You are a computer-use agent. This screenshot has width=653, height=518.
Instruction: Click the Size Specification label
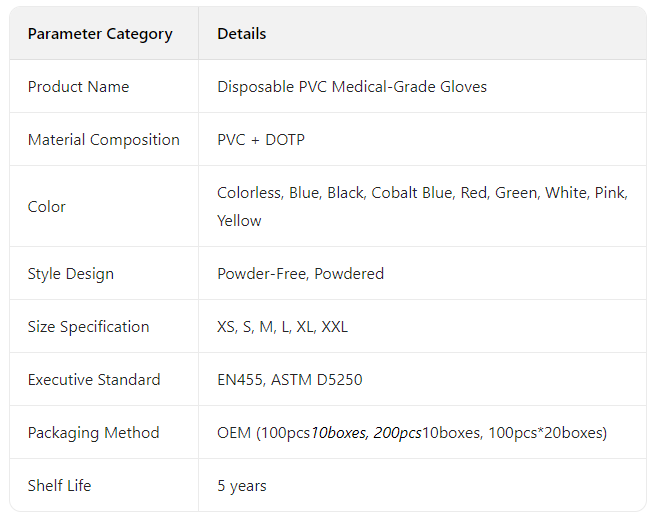tap(89, 327)
